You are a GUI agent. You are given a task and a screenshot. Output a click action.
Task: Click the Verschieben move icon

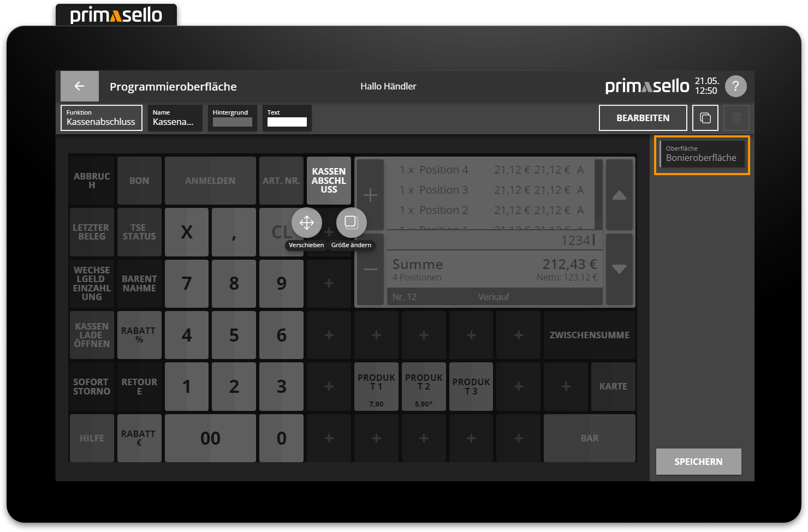[x=307, y=223]
